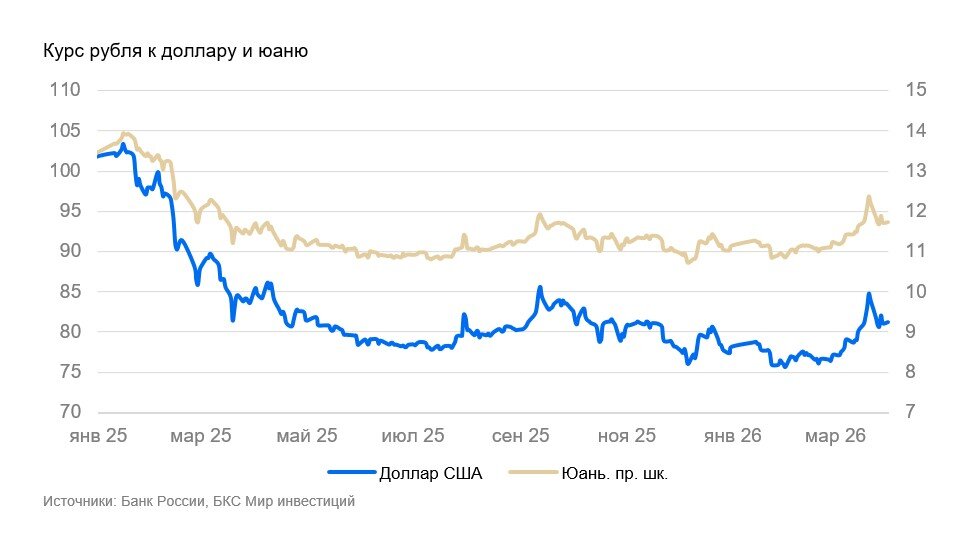Image resolution: width=975 pixels, height=543 pixels.
Task: Click the chart title "Курс рубля к доллару и юаню"
Action: (174, 50)
